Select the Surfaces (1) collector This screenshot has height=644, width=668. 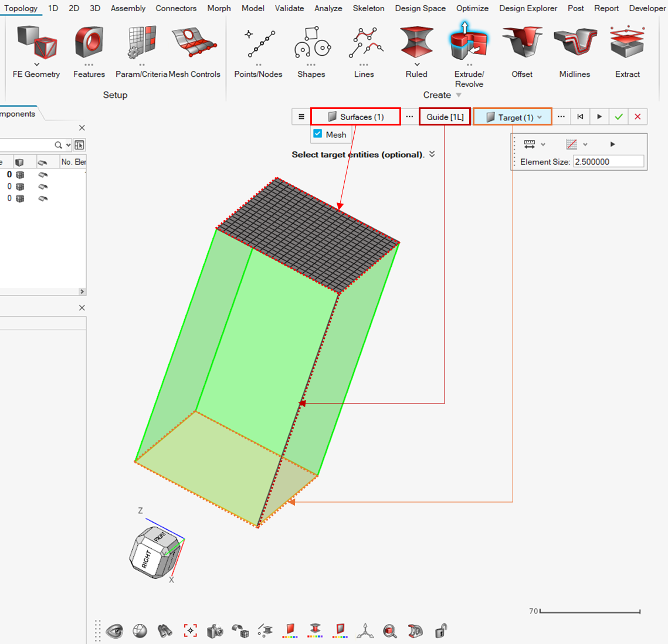pyautogui.click(x=356, y=117)
